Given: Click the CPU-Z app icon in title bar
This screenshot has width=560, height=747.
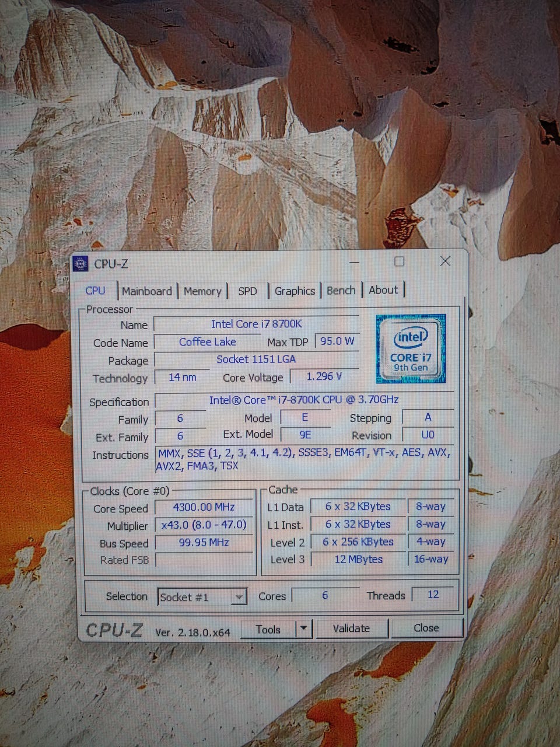Looking at the screenshot, I should (80, 264).
